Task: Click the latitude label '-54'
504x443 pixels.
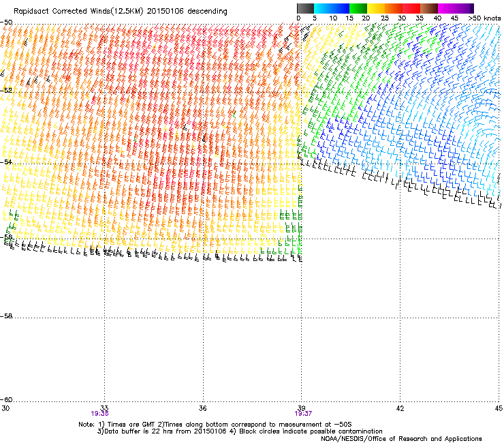Action: pyautogui.click(x=6, y=162)
